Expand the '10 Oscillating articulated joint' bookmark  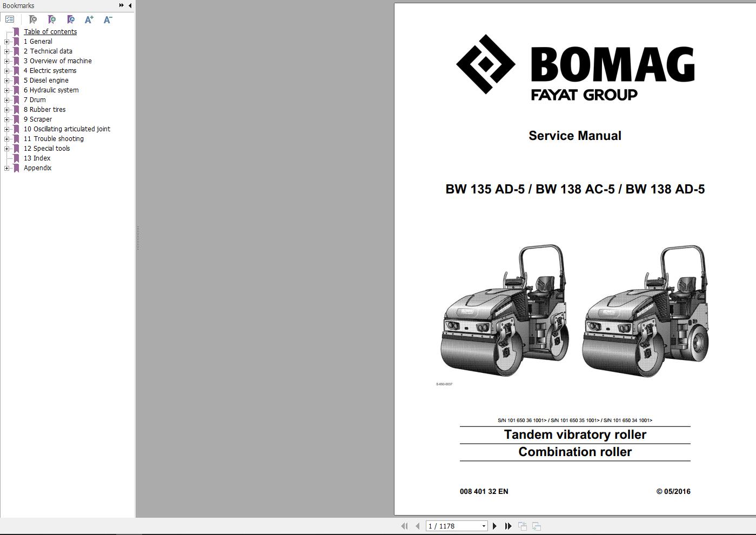tap(6, 129)
